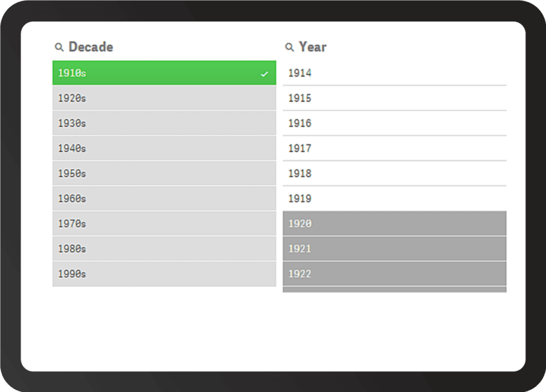This screenshot has height=392, width=546.
Task: Click the search icon beside Year
Action: point(290,47)
